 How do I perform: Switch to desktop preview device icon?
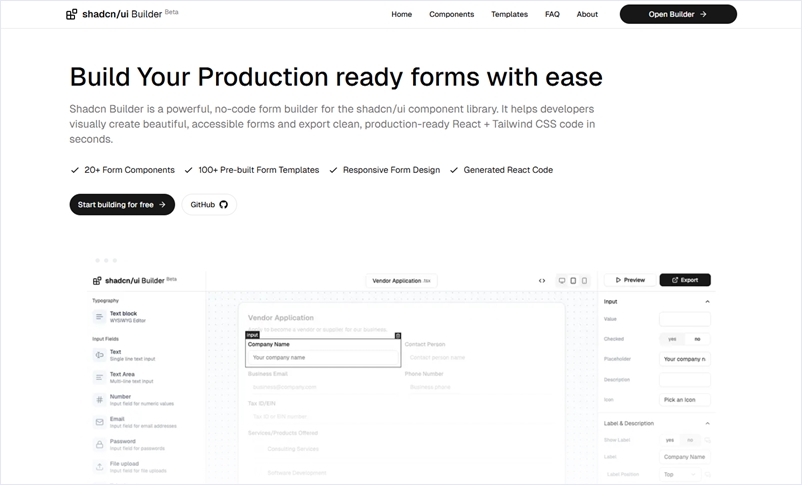(x=561, y=281)
